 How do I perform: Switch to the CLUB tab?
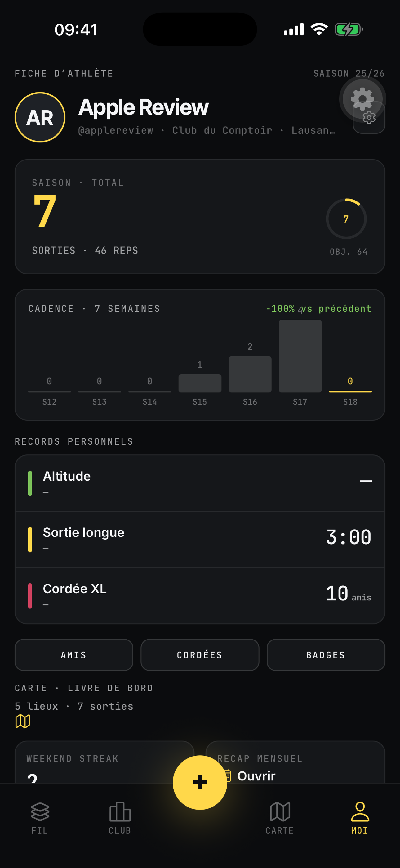(120, 818)
